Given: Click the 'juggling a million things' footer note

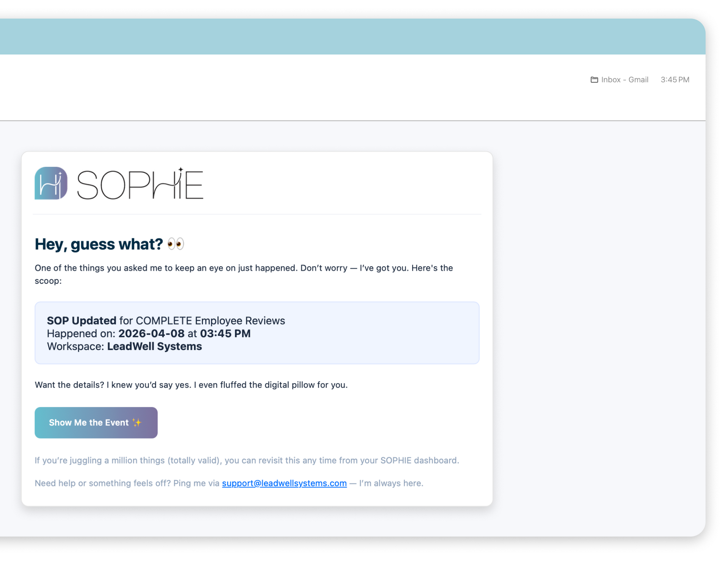Looking at the screenshot, I should [x=246, y=460].
